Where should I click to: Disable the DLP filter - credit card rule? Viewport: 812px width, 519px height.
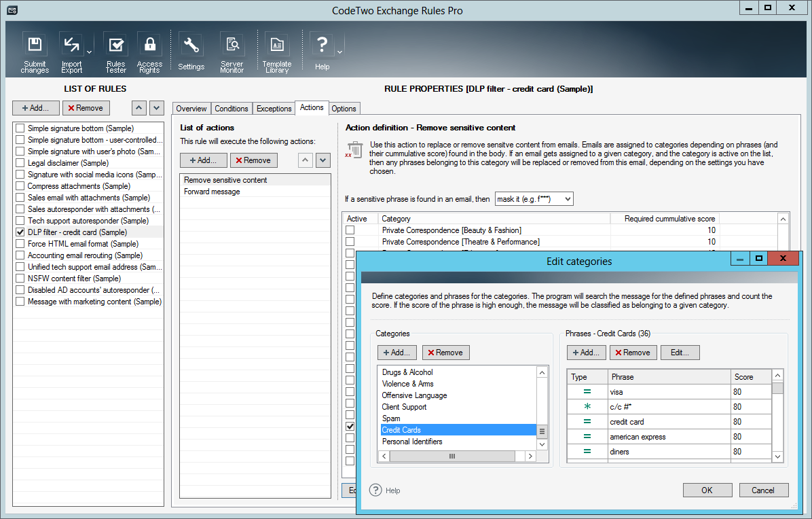(20, 232)
